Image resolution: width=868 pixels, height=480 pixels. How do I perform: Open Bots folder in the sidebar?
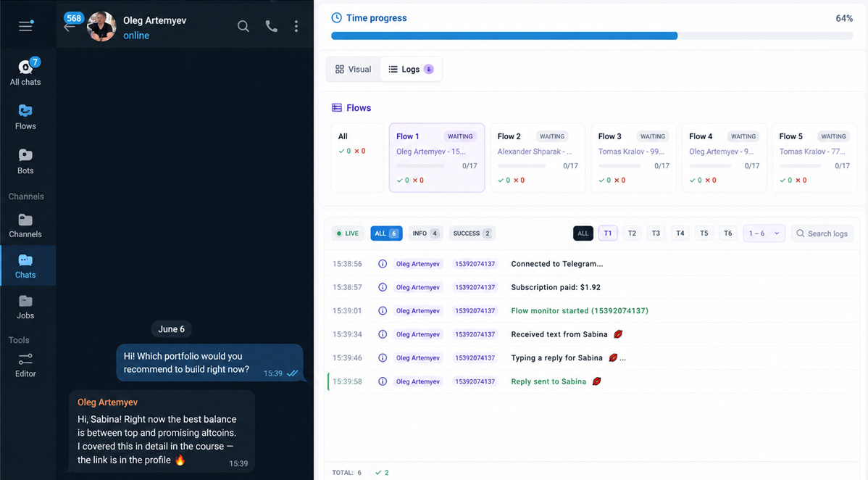coord(25,161)
